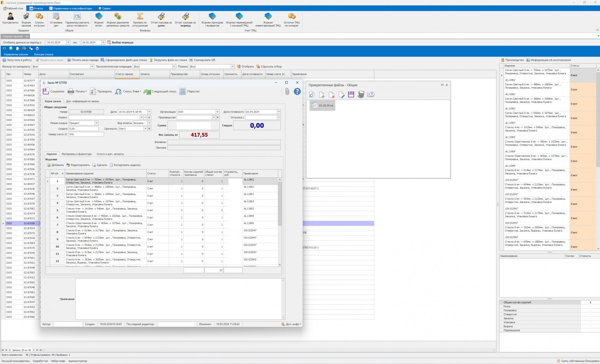Open Отчет кассира за день
This screenshot has width=600, height=364.
pos(161,19)
